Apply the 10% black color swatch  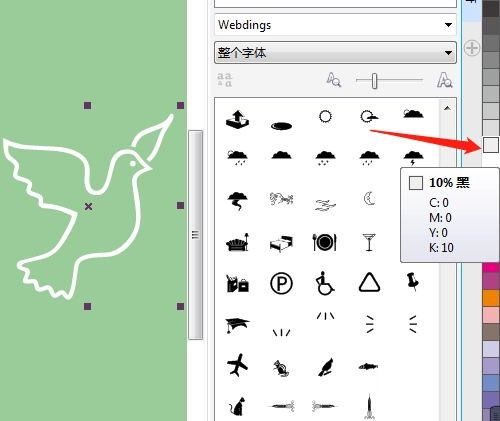tap(491, 145)
